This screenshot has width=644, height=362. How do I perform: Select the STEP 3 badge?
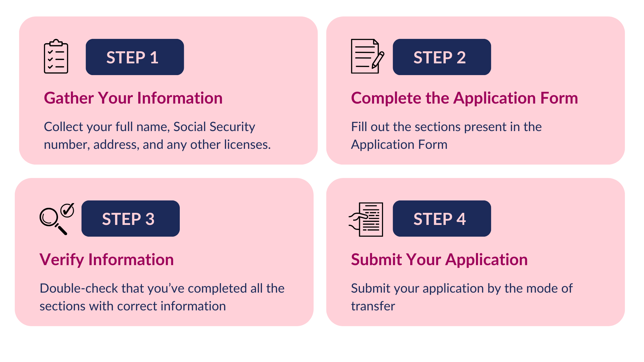pyautogui.click(x=130, y=219)
